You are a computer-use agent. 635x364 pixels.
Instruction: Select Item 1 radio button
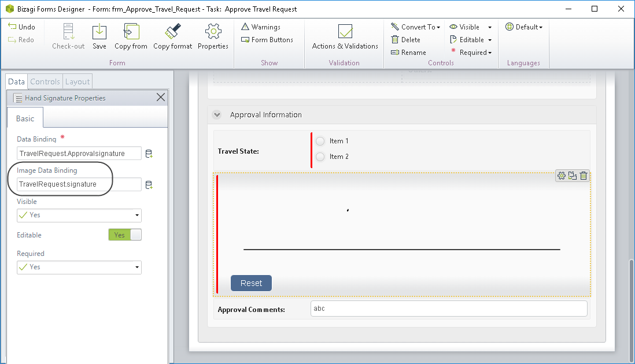click(320, 141)
